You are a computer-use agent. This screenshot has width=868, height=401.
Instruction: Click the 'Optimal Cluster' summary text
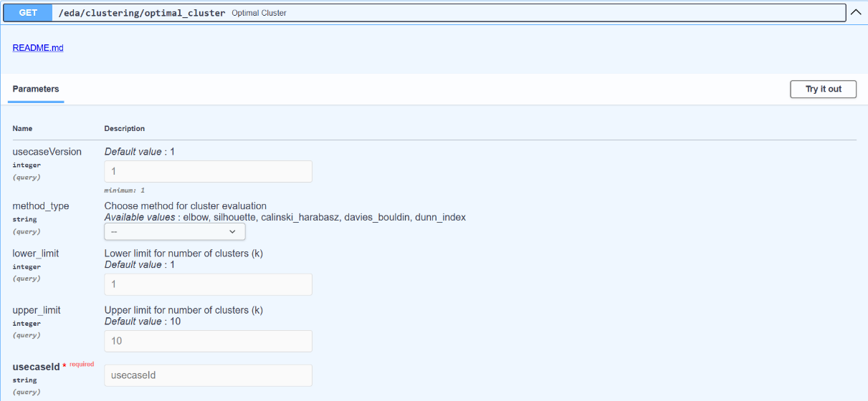coord(260,13)
